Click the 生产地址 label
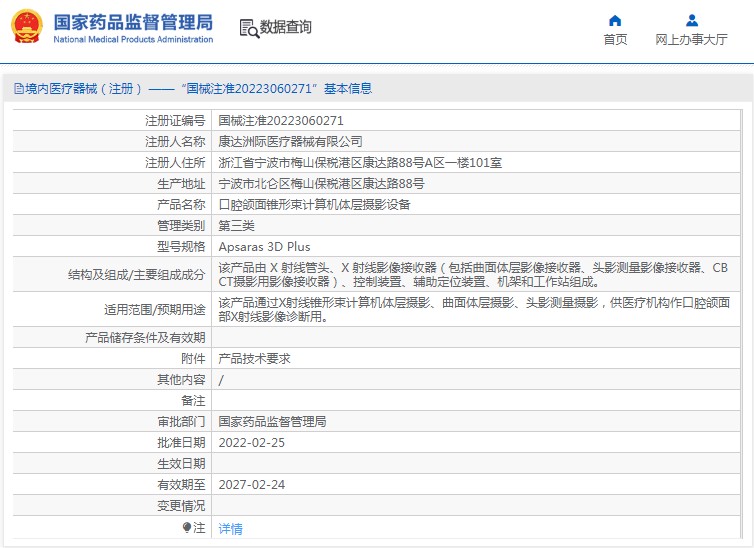 pos(181,184)
